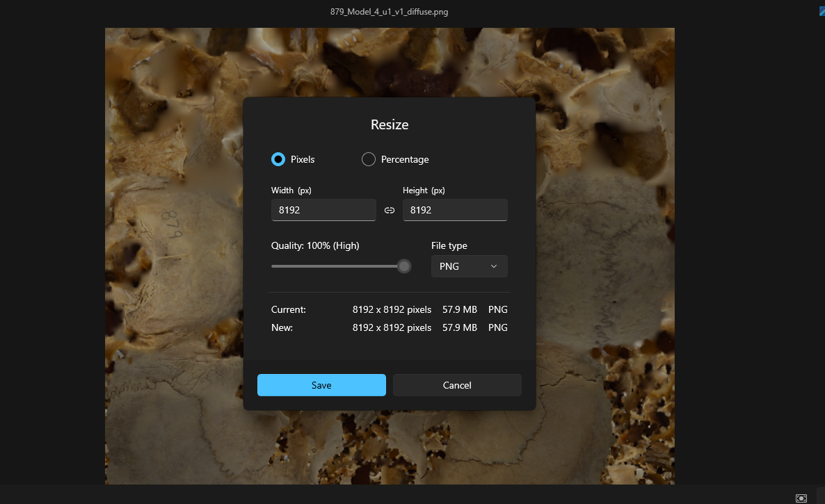Click the file name title 879_Model_4_u1_v1_diffuse.png

click(394, 12)
